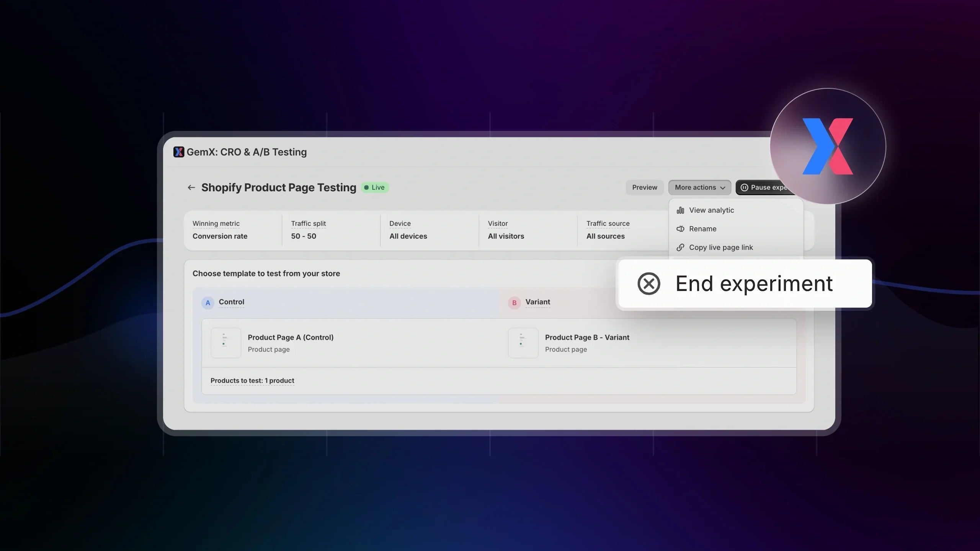Click the chain link copy icon
980x551 pixels.
680,248
